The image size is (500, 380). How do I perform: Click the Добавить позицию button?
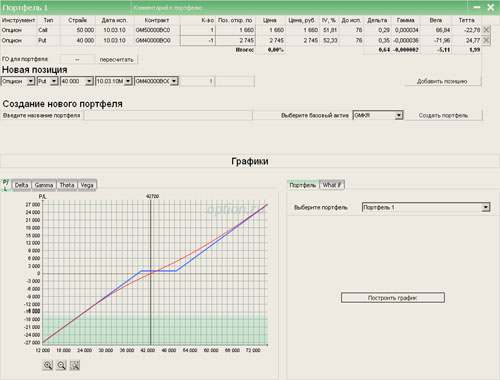point(442,81)
